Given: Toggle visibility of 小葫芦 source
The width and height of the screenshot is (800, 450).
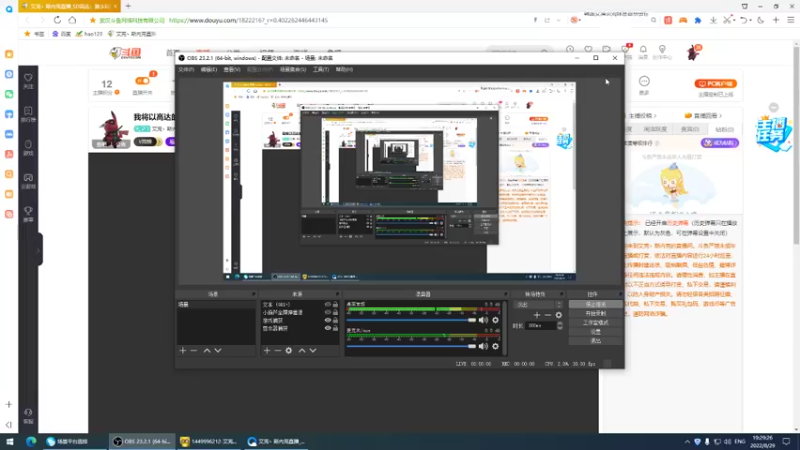Looking at the screenshot, I should [x=328, y=312].
